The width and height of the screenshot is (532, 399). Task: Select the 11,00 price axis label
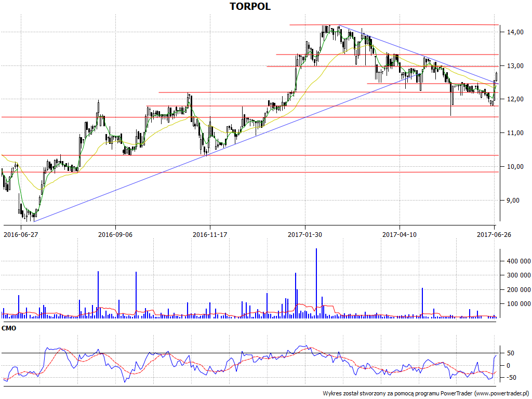[515, 133]
